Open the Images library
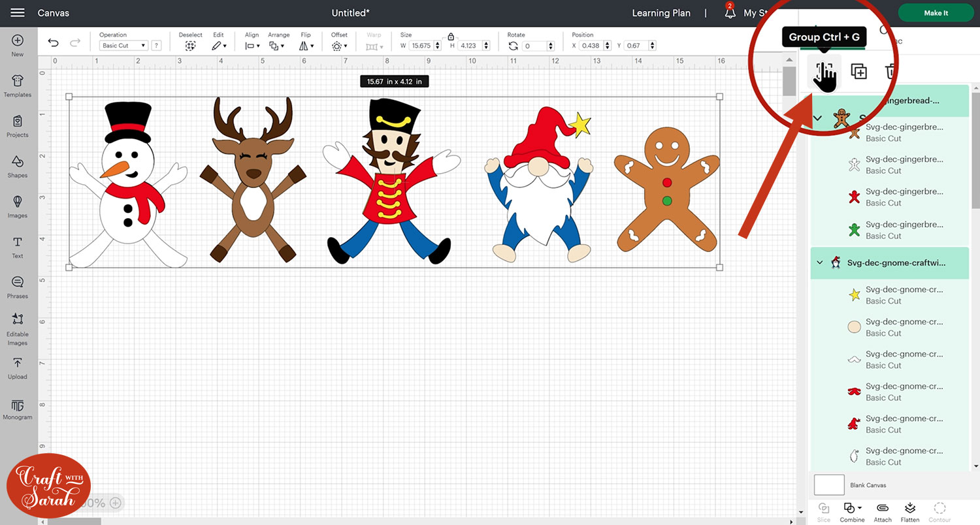 click(x=18, y=206)
